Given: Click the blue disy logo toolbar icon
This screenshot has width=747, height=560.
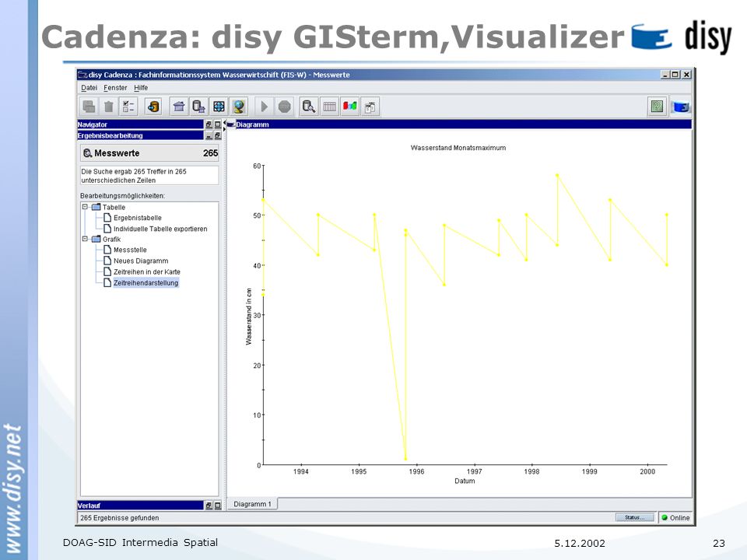Looking at the screenshot, I should coord(681,107).
